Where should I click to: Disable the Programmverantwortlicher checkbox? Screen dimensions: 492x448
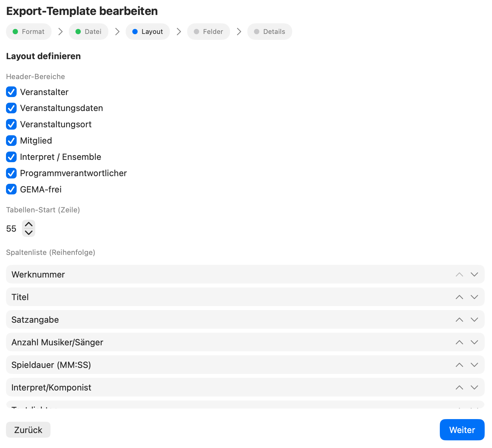[11, 173]
